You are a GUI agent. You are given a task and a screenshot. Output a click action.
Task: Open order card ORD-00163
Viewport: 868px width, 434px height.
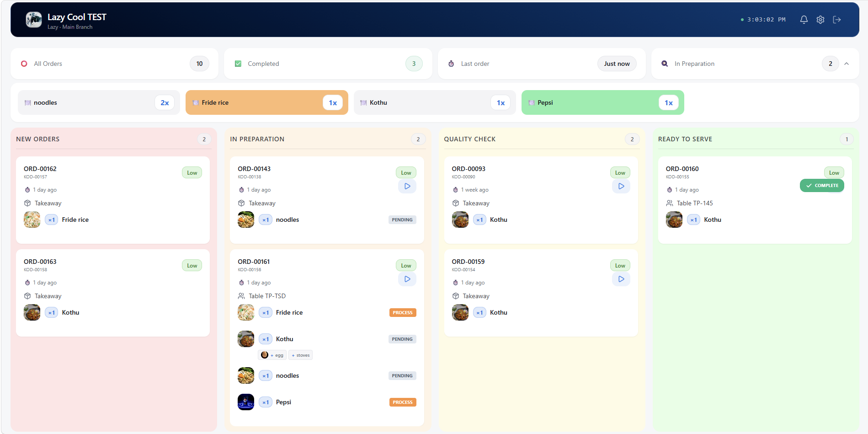113,293
